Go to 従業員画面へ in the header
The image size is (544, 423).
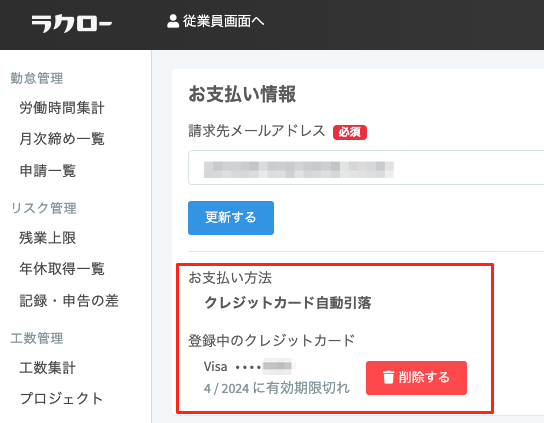pyautogui.click(x=215, y=21)
